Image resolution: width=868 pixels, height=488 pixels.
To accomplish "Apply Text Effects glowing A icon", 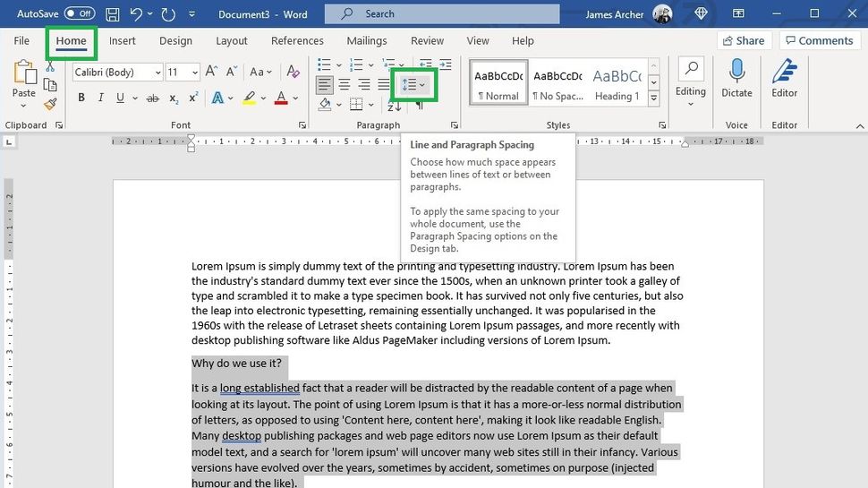I will pyautogui.click(x=217, y=98).
